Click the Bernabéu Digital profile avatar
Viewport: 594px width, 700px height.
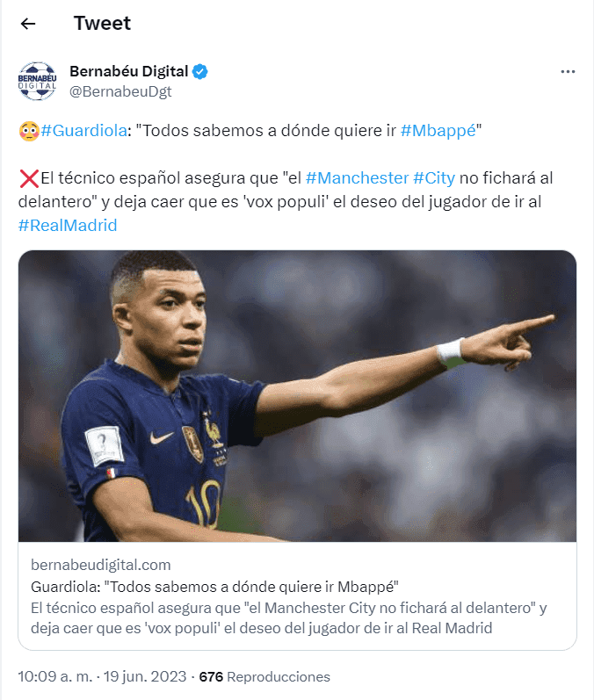[x=38, y=81]
